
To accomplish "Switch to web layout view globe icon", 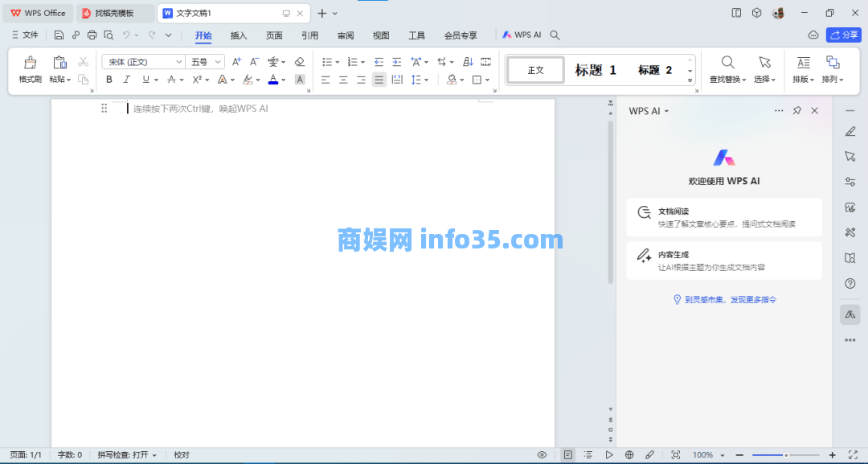I will (628, 454).
